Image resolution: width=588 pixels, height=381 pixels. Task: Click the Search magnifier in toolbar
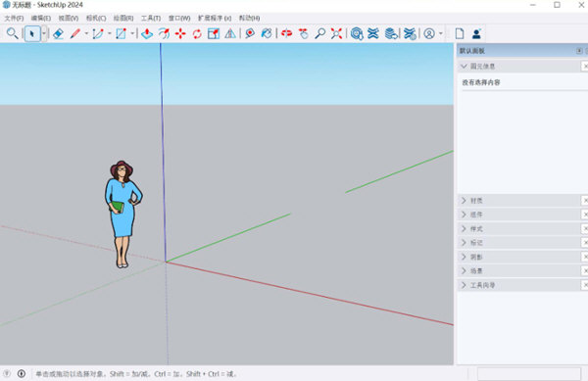pos(13,33)
